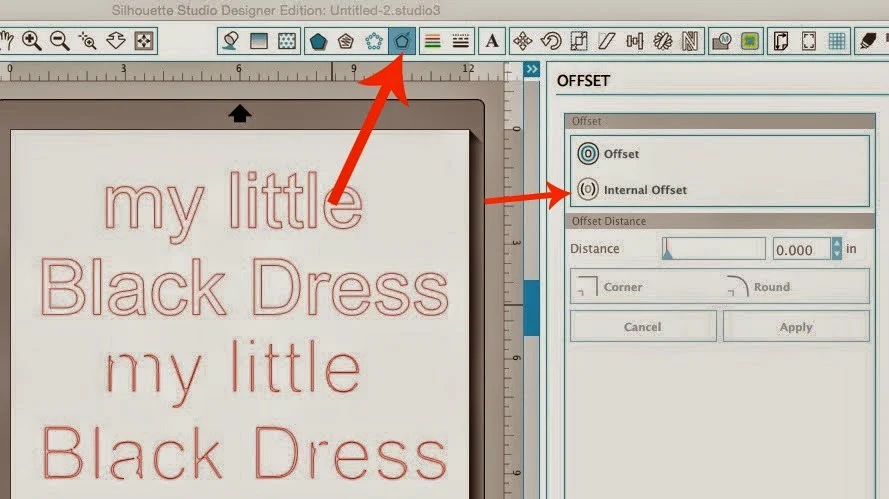Viewport: 889px width, 499px height.
Task: Open the solid pentagon shape tool
Action: pyautogui.click(x=318, y=41)
